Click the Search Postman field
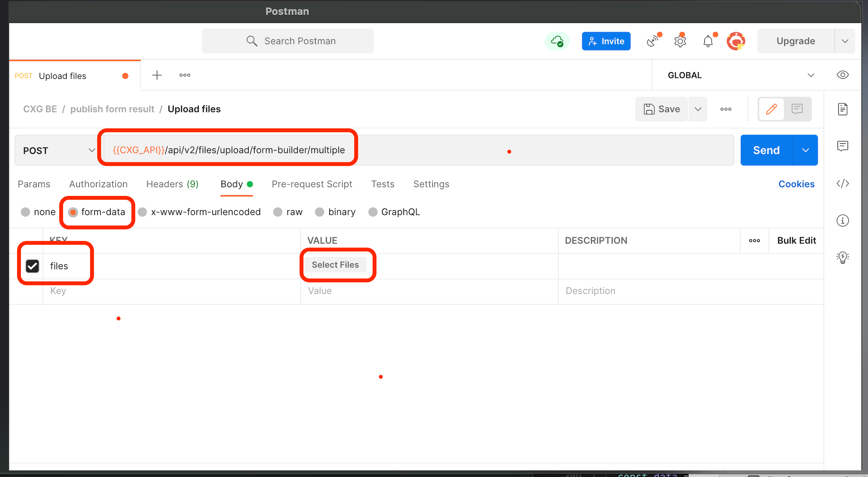Viewport: 868px width, 477px height. pyautogui.click(x=288, y=41)
